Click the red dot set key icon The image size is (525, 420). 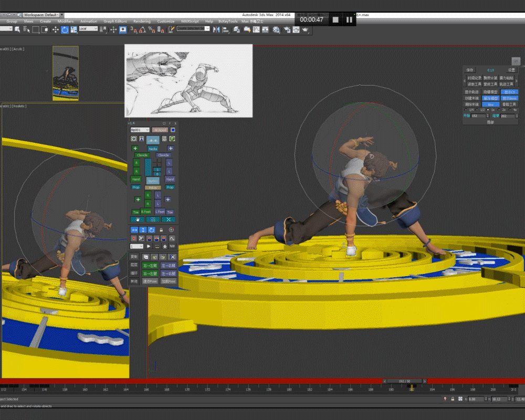[133, 238]
